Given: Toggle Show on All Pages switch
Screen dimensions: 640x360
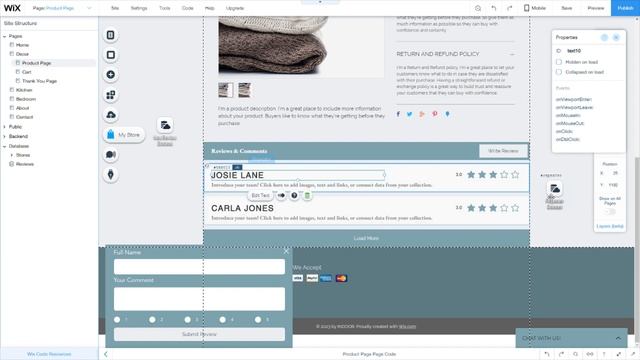Looking at the screenshot, I should 610,211.
